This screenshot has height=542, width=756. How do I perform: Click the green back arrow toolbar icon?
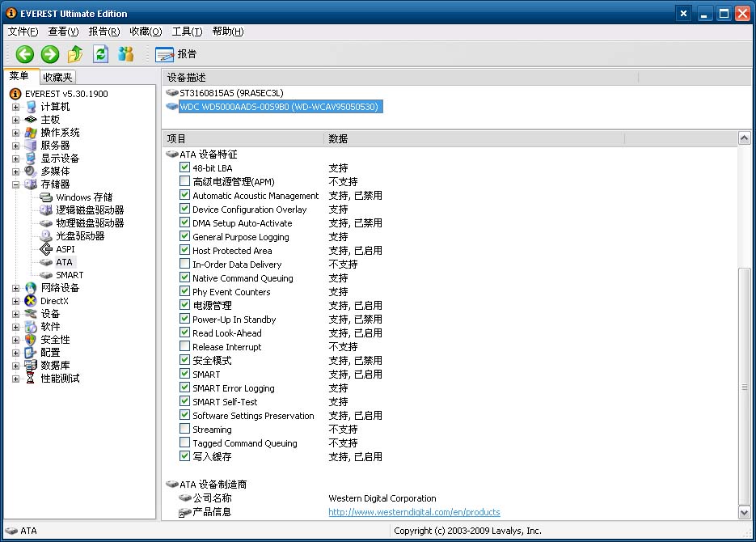pyautogui.click(x=25, y=54)
